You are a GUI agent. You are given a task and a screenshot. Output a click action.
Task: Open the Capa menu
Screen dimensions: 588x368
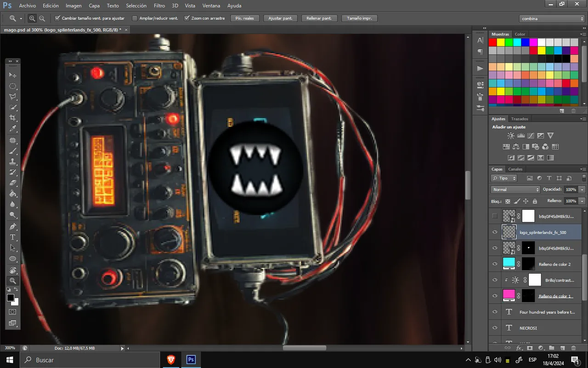coord(94,6)
